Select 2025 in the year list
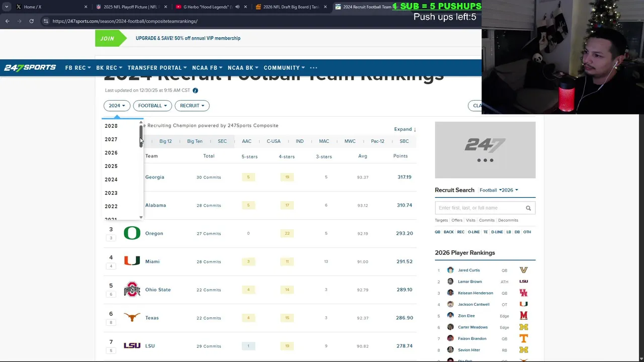Viewport: 644px width, 362px height. click(111, 166)
